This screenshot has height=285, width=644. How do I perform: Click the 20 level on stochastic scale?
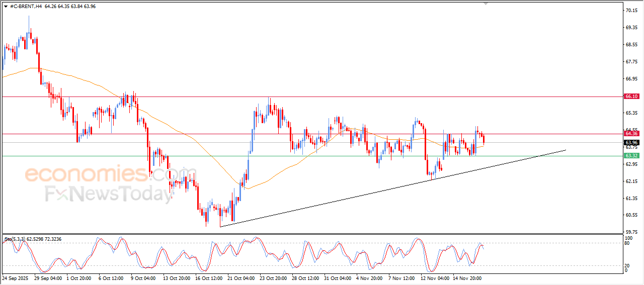point(626,265)
